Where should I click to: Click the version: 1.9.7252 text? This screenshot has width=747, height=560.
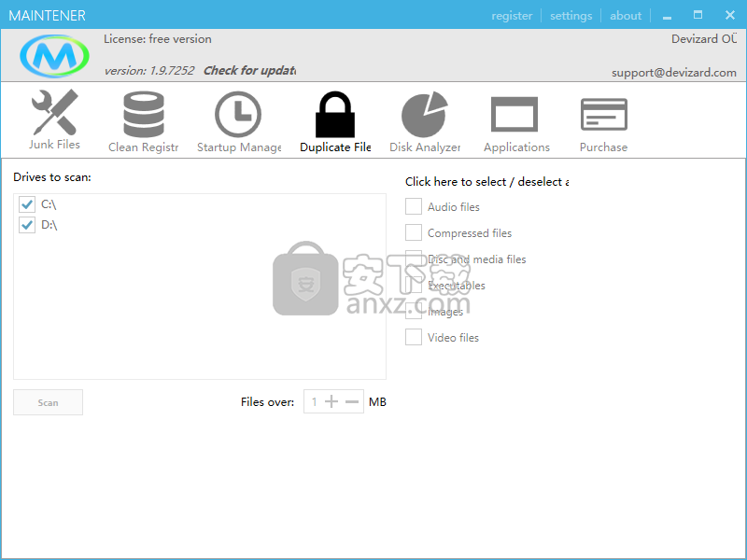point(149,71)
